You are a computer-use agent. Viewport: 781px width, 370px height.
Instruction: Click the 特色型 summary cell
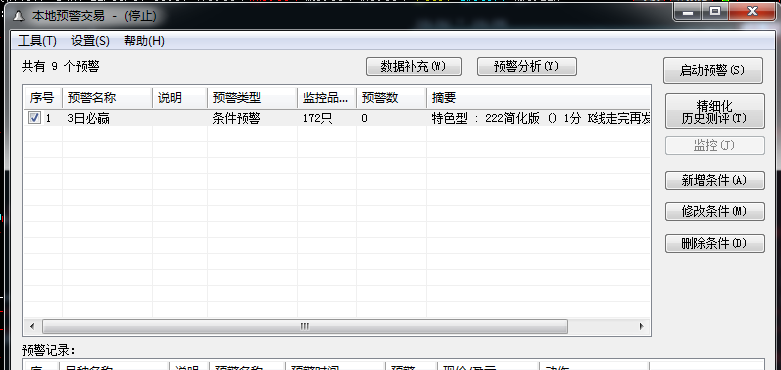point(540,119)
